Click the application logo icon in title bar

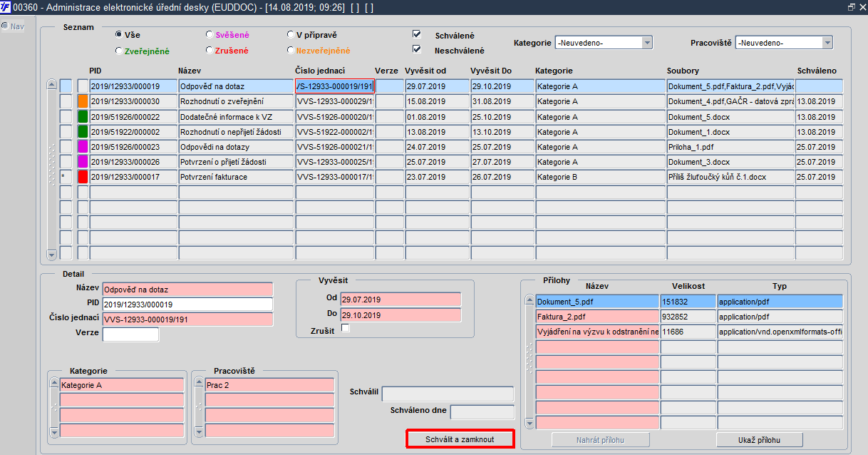6,6
